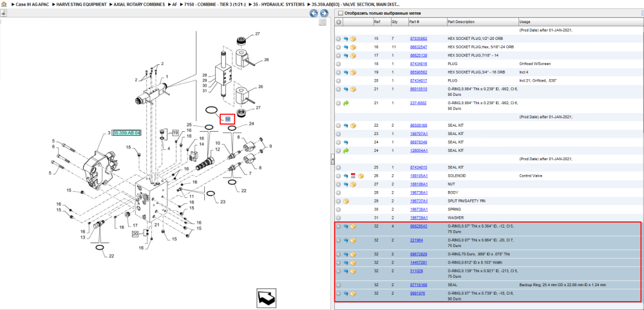This screenshot has width=644, height=310.
Task: Open the HARVESTING EQUIPMENT breadcrumb
Action: [x=81, y=4]
